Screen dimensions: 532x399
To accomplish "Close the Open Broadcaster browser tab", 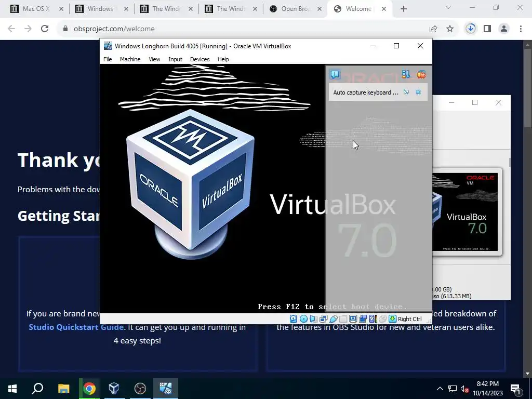I will (x=320, y=9).
